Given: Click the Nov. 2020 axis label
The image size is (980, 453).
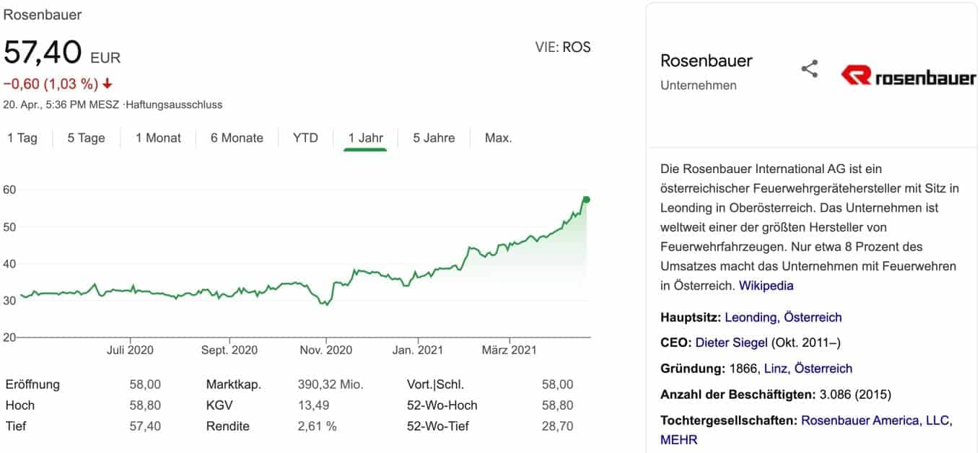Looking at the screenshot, I should click(325, 351).
